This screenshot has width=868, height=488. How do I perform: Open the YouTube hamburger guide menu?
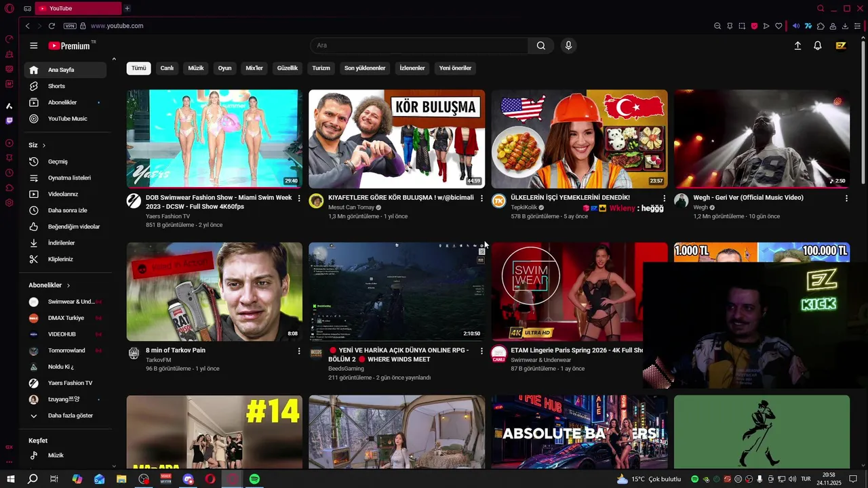coord(34,45)
